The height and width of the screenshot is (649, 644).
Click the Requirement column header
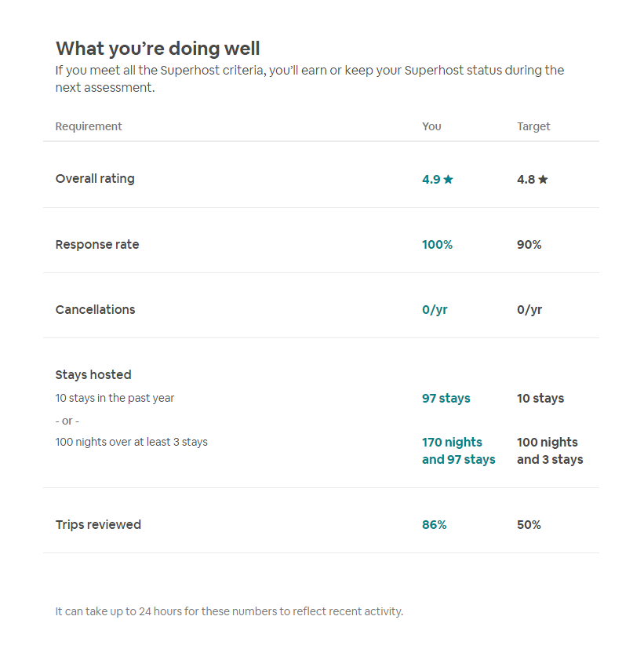pyautogui.click(x=89, y=126)
